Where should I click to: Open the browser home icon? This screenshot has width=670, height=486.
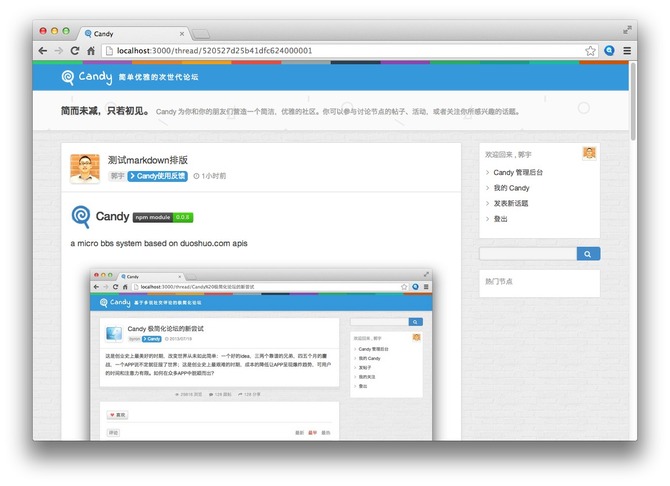(x=91, y=51)
